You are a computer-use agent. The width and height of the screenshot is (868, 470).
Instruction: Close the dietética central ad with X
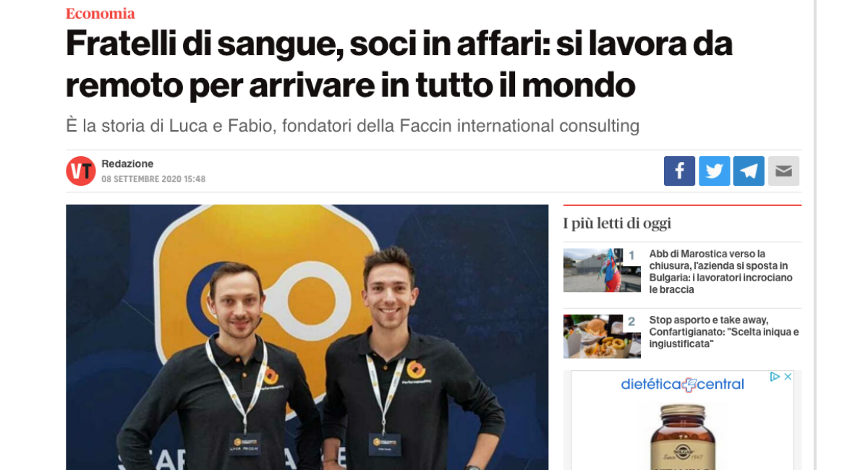(788, 377)
